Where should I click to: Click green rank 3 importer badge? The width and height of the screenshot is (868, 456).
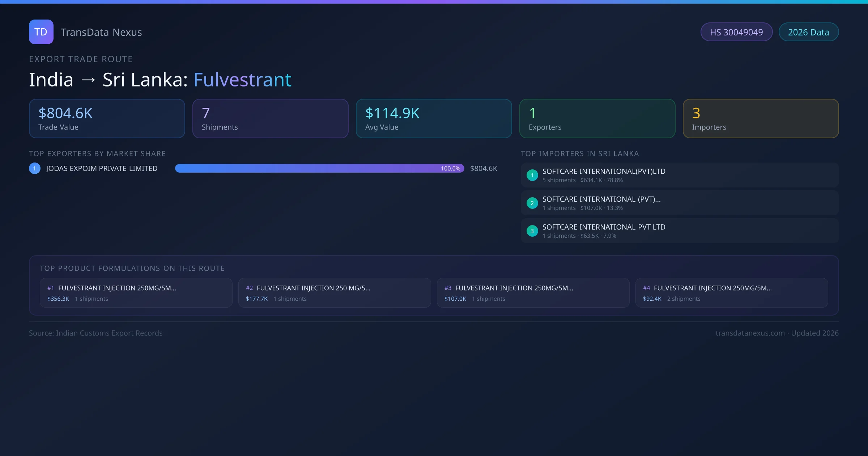532,231
